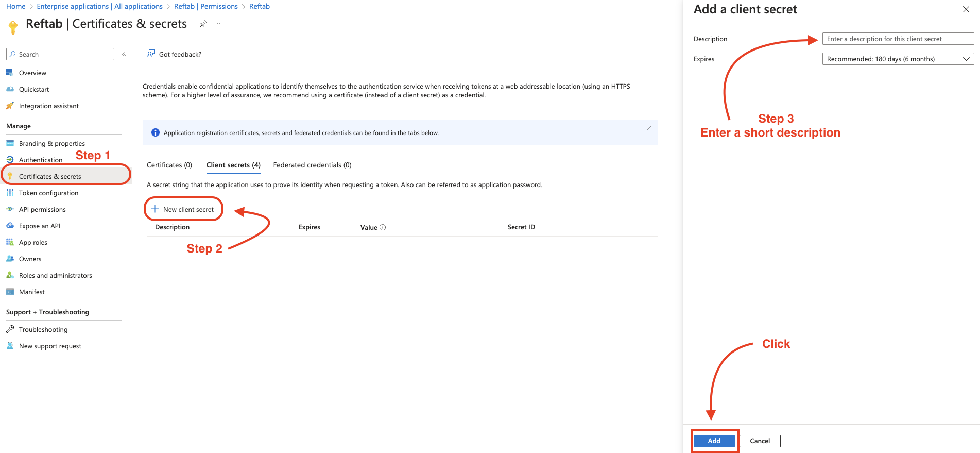Open Expose an API menu item
Image resolution: width=980 pixels, height=453 pixels.
click(40, 226)
